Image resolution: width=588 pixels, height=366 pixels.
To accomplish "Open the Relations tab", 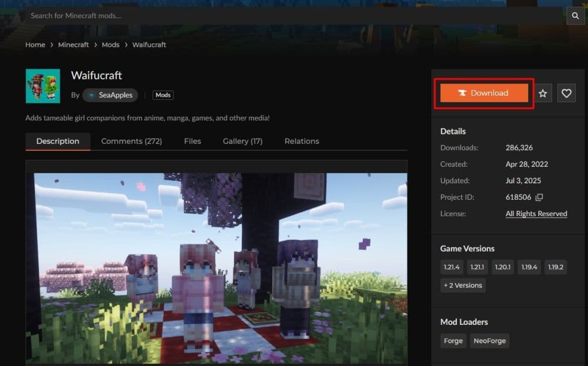I will click(301, 141).
